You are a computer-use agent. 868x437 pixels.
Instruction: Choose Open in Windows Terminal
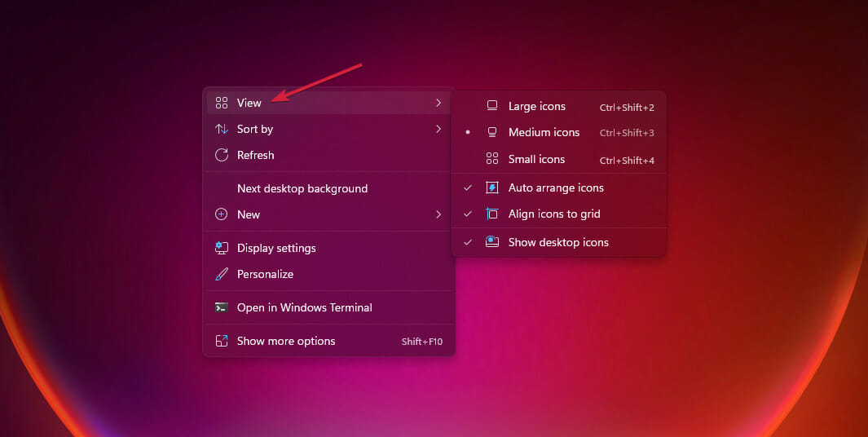point(329,307)
